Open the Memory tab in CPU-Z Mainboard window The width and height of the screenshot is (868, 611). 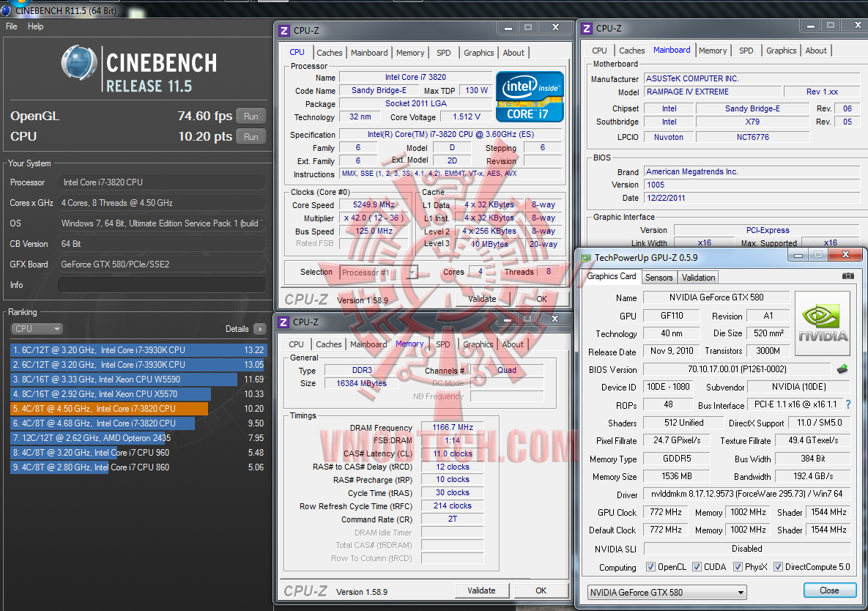[713, 51]
